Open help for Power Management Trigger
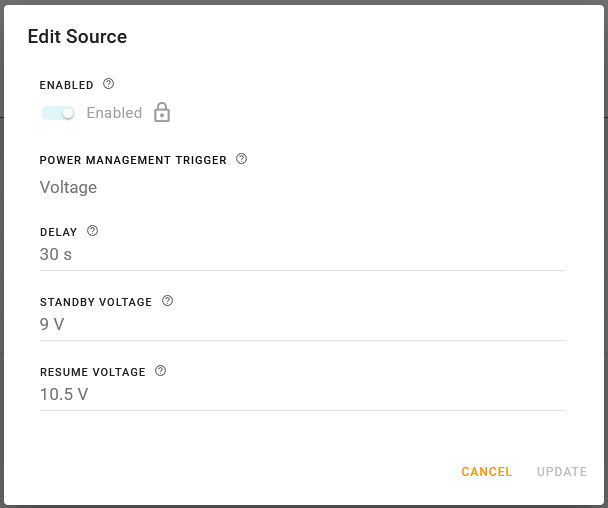 tap(241, 159)
